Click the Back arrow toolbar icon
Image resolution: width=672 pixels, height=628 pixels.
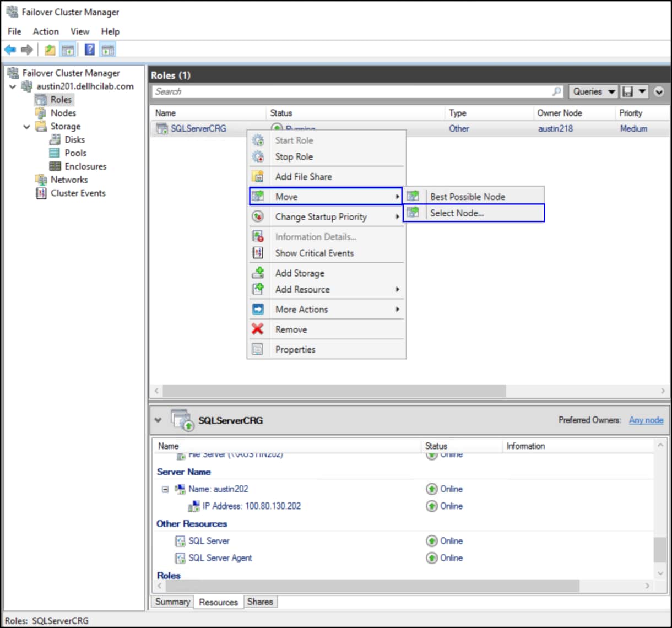coord(10,50)
